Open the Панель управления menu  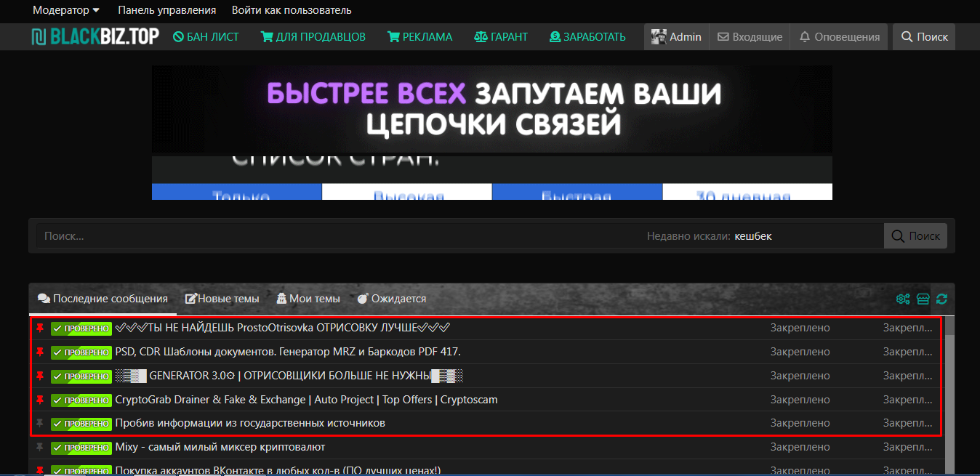point(166,10)
